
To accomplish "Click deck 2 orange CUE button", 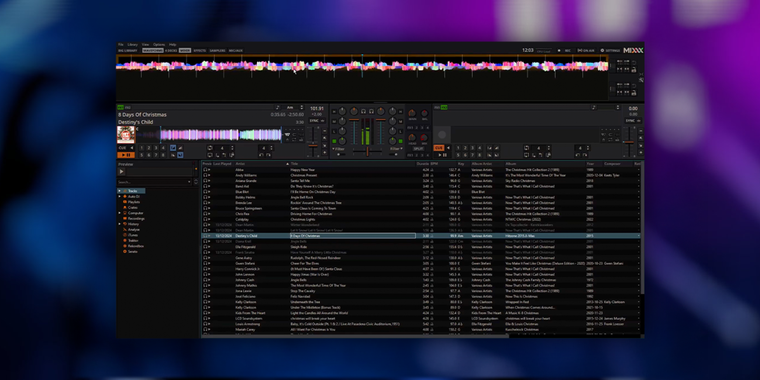I will tap(439, 148).
